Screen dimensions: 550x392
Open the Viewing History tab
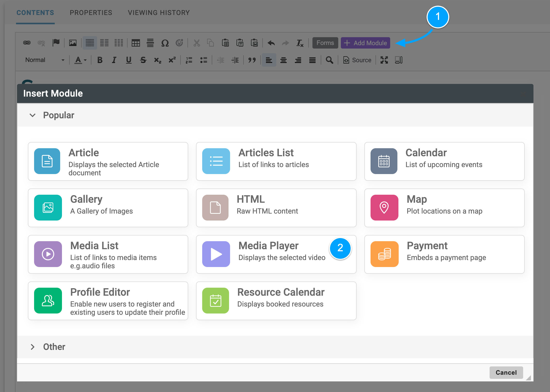click(x=159, y=13)
